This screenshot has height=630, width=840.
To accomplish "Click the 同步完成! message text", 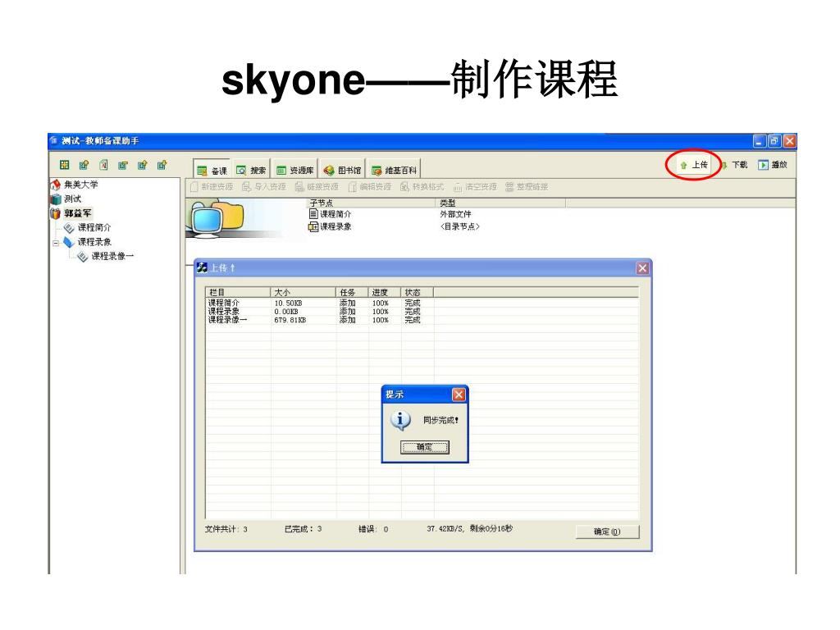I will [x=441, y=421].
